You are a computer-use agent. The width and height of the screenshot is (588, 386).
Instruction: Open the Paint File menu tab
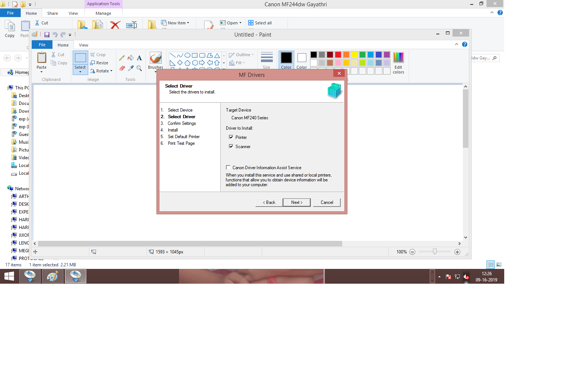point(42,45)
